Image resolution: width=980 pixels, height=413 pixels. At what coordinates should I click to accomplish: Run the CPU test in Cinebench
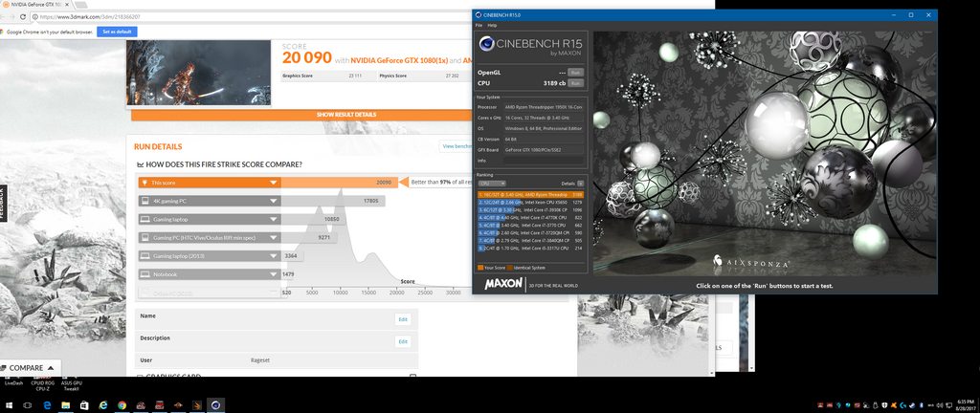(575, 82)
